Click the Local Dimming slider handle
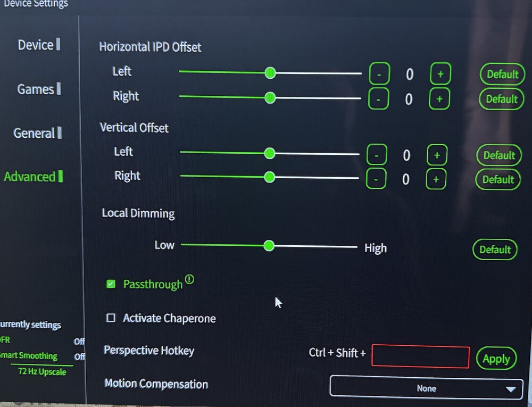Viewport: 532px width, 407px height. [269, 246]
